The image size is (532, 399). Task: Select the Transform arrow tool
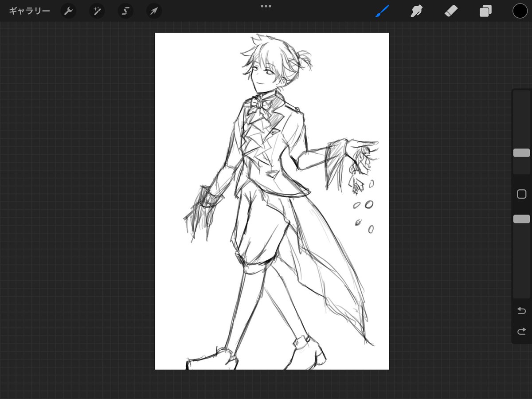click(154, 11)
